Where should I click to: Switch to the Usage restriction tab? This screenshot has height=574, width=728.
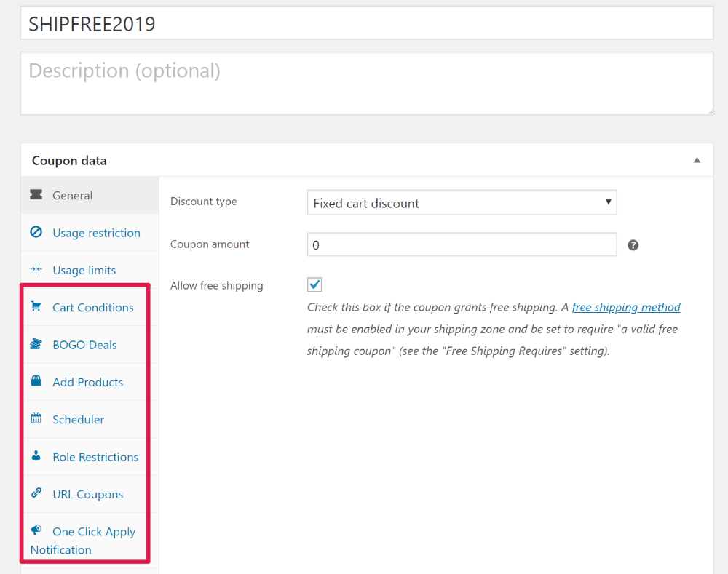pos(90,233)
